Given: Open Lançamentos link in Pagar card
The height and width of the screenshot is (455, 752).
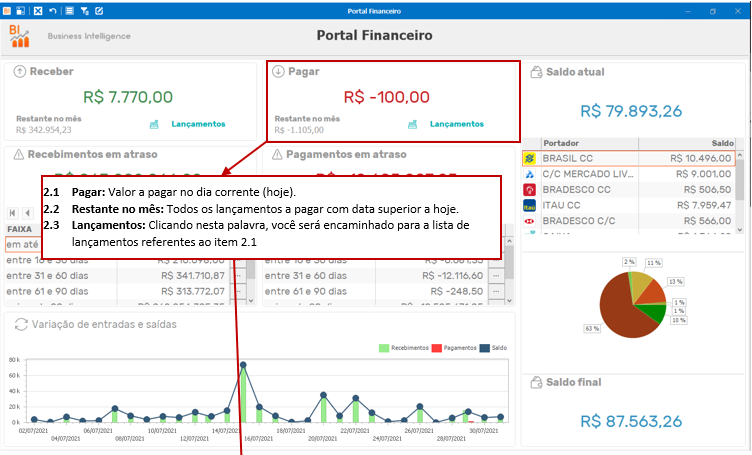Looking at the screenshot, I should click(x=457, y=124).
